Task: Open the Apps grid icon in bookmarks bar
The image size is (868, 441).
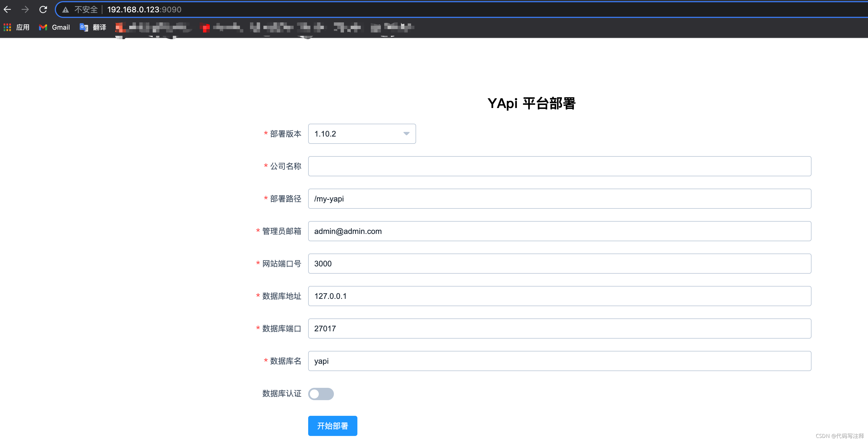Action: coord(8,27)
